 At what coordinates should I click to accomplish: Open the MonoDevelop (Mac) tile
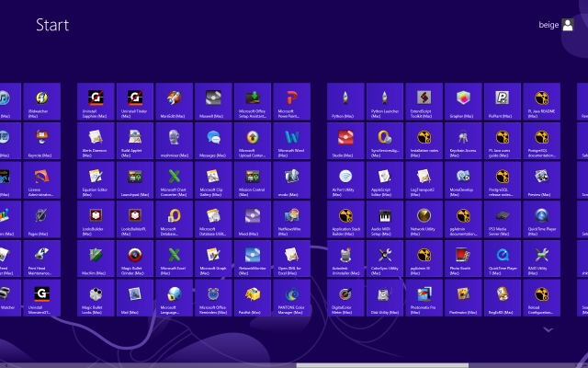point(463,180)
